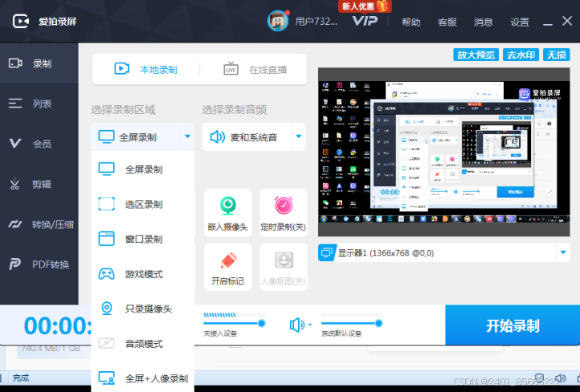Open the small arrow next to speaker icon

[310, 325]
